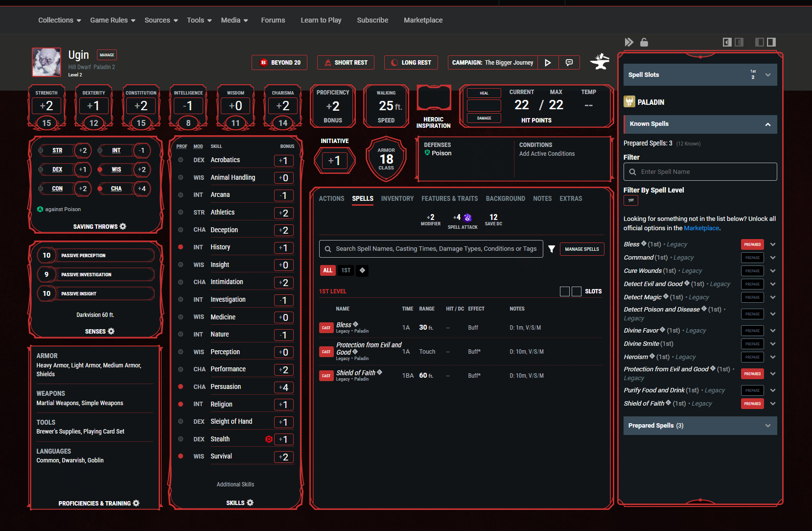812x531 pixels.
Task: Choose the right-aligned sidebar position icon
Action: point(771,42)
